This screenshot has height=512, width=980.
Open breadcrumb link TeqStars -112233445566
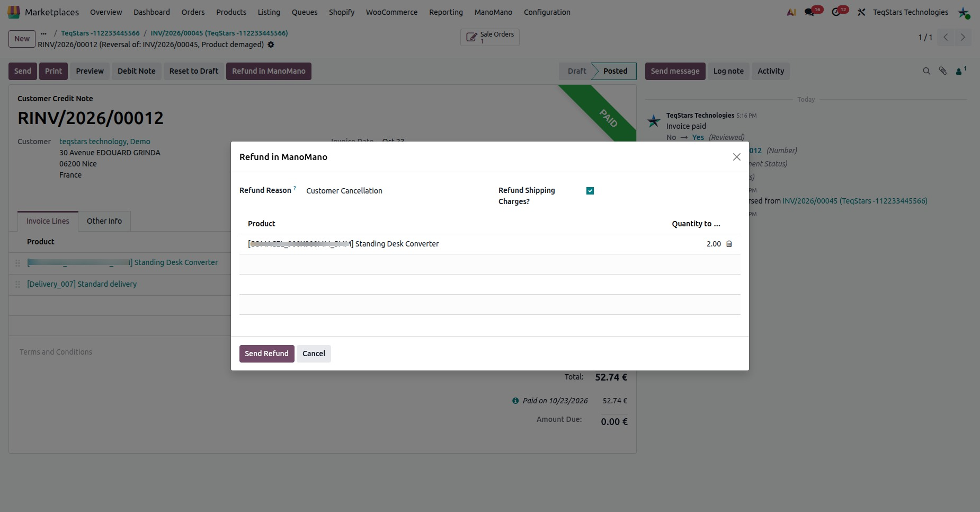[x=100, y=33]
